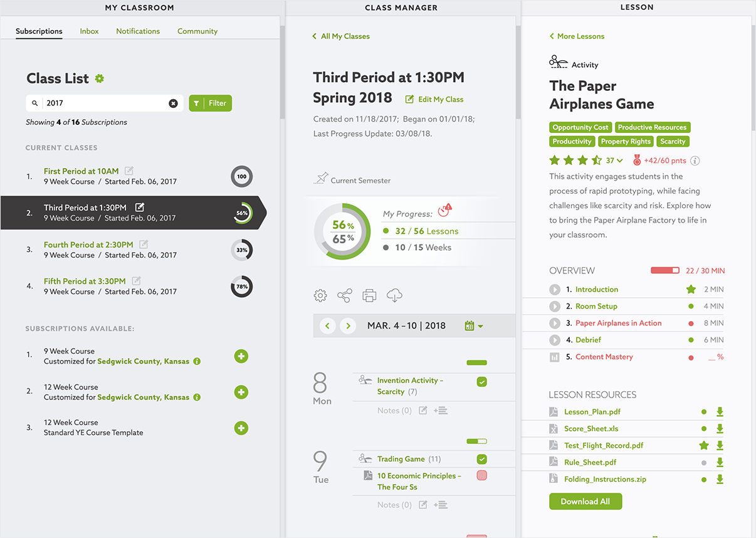Open the Inbox tab
The image size is (756, 538).
pyautogui.click(x=89, y=31)
